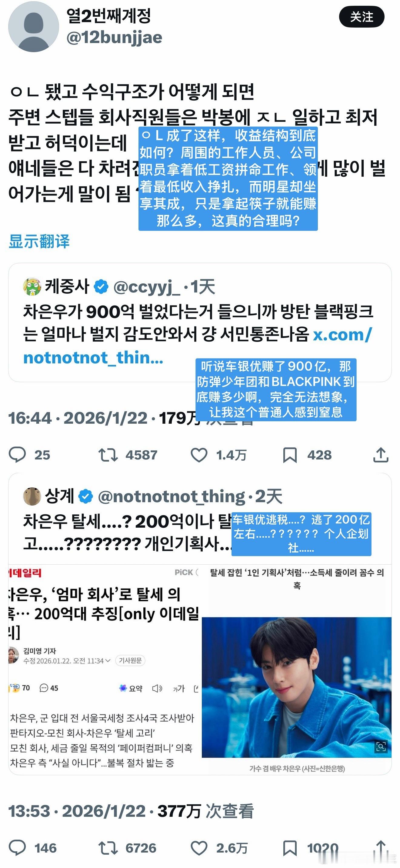Tap the @notnotnot_thing username handle
Screen dimensions: 400x868
[172, 496]
